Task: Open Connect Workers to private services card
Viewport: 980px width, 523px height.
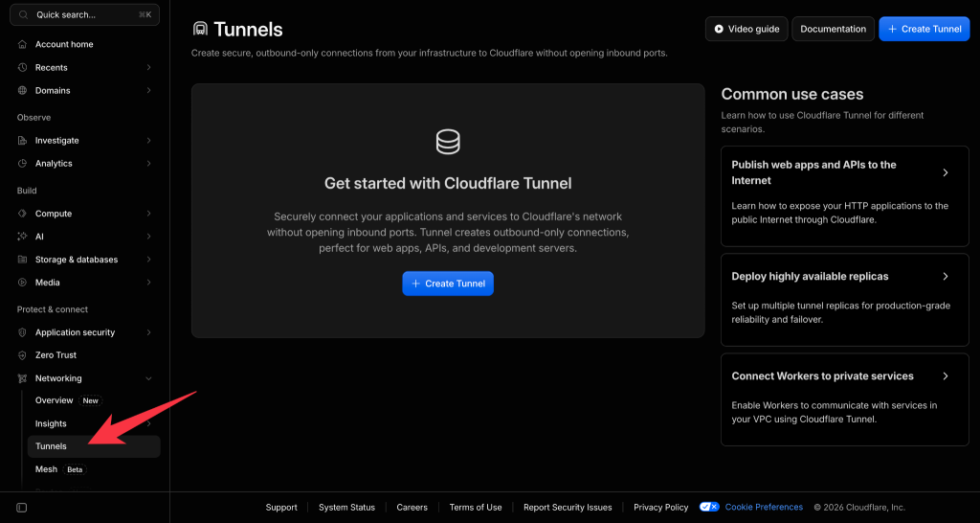Action: pyautogui.click(x=845, y=399)
